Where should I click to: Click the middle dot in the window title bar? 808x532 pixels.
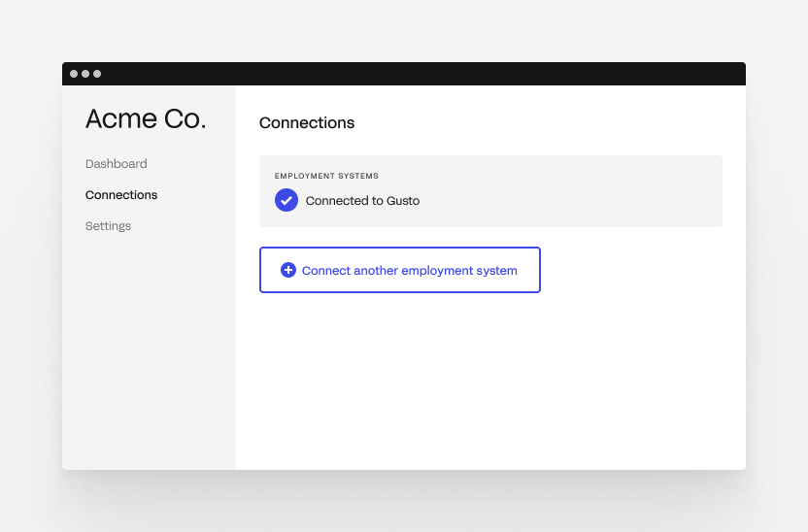point(85,74)
